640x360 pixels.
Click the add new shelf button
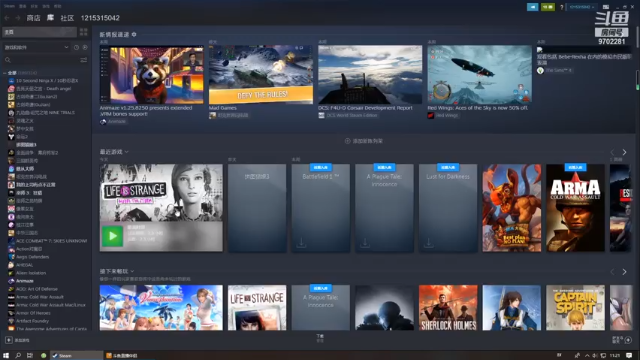364,141
